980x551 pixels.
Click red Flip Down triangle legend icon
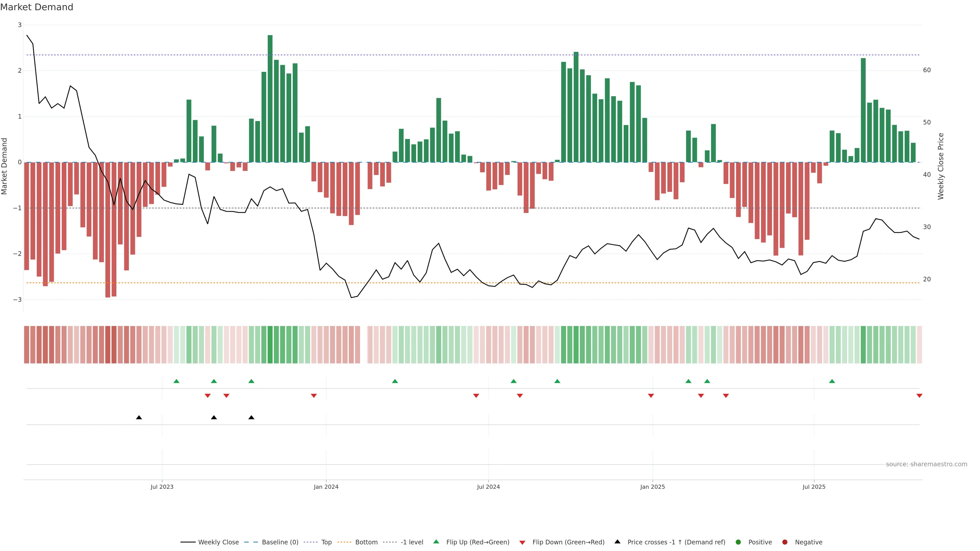click(522, 543)
